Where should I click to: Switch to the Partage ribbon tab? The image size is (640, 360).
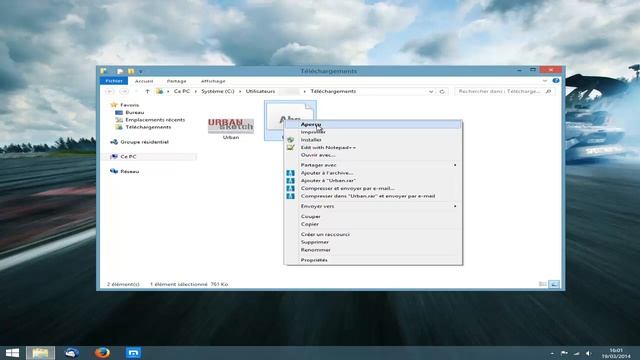pos(176,81)
